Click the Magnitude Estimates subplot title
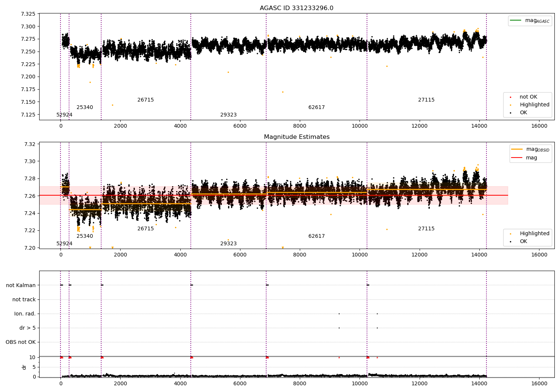The image size is (560, 392). click(x=296, y=137)
